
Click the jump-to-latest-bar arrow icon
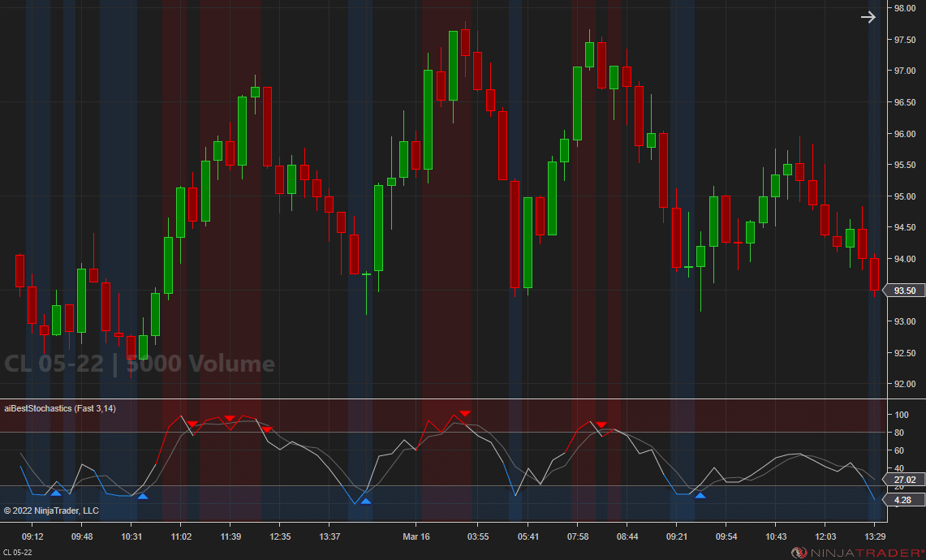[868, 16]
